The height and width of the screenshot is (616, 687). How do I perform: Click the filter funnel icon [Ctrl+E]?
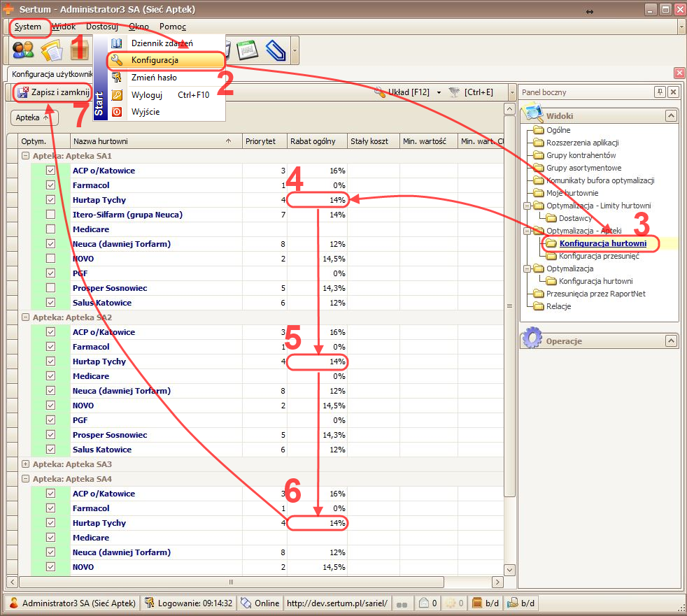(455, 92)
